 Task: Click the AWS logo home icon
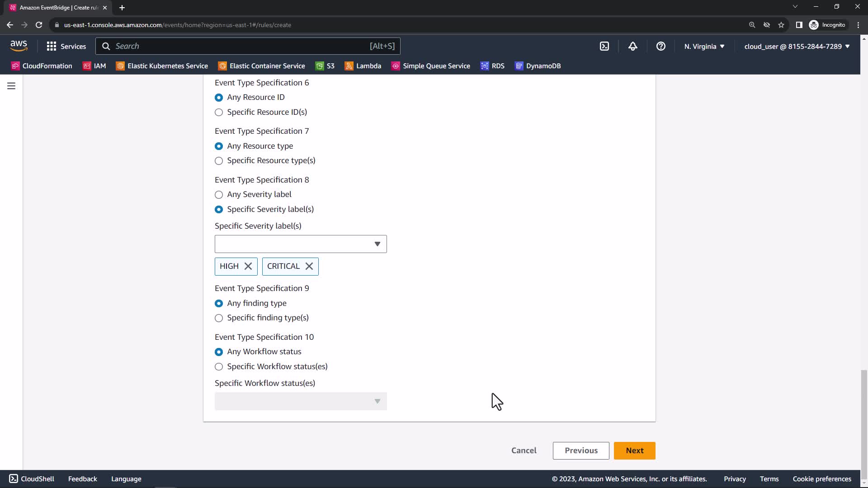click(x=19, y=46)
